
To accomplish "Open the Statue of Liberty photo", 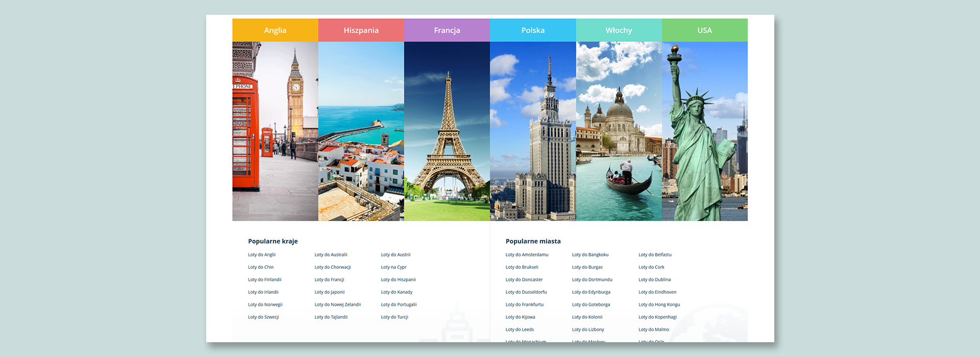I will 705,131.
